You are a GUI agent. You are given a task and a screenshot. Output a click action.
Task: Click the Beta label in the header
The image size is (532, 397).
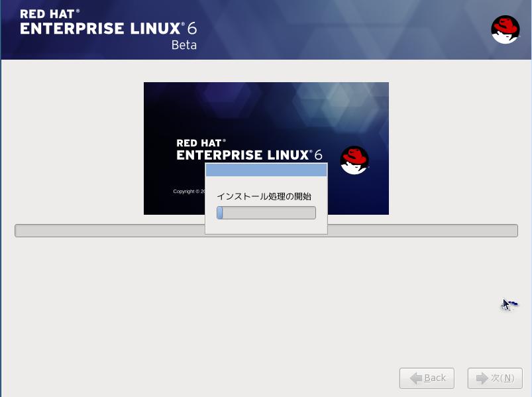[184, 45]
